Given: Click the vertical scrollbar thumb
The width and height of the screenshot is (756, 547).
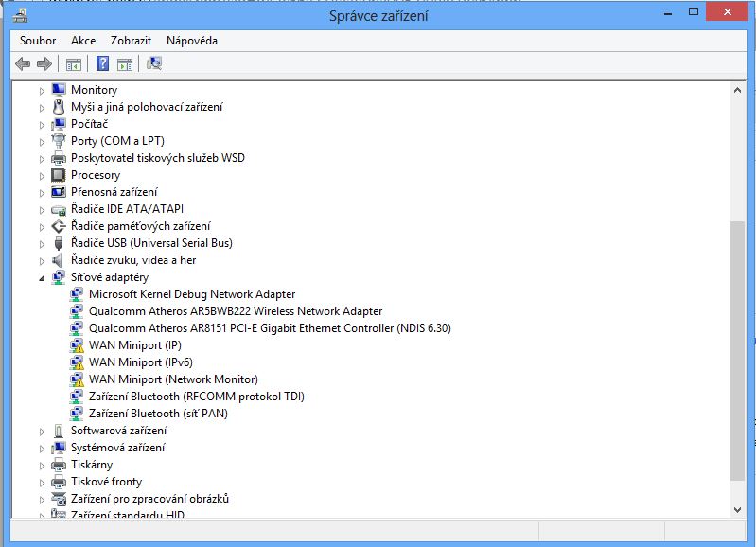Looking at the screenshot, I should 737,351.
